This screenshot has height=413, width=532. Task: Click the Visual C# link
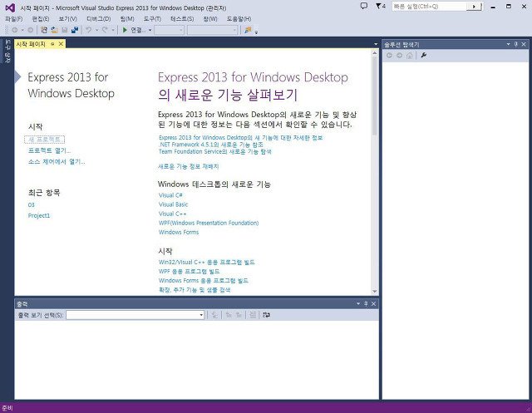[x=170, y=195]
